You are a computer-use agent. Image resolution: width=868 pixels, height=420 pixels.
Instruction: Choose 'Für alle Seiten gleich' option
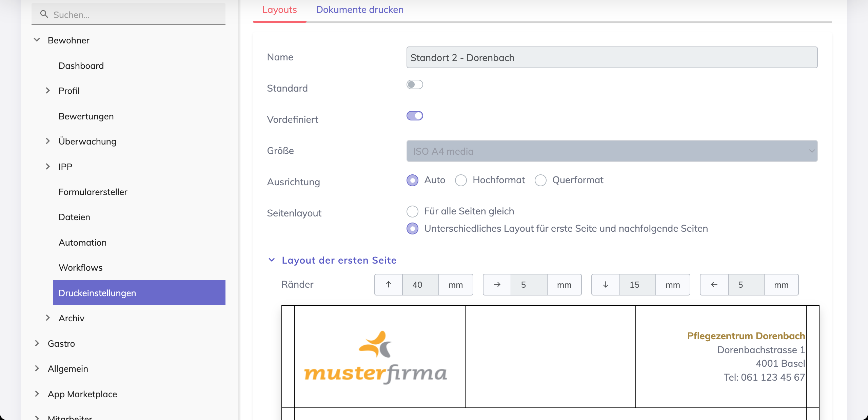pyautogui.click(x=412, y=211)
